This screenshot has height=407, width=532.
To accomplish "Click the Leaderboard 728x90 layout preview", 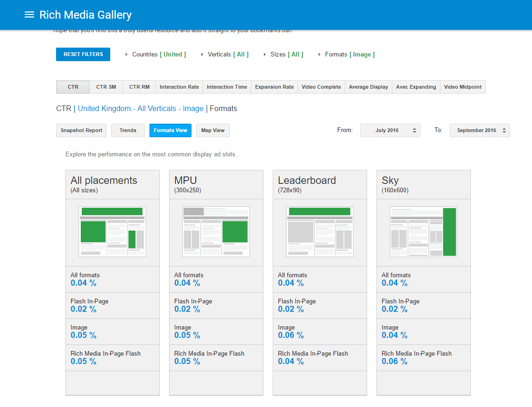I will [x=319, y=231].
